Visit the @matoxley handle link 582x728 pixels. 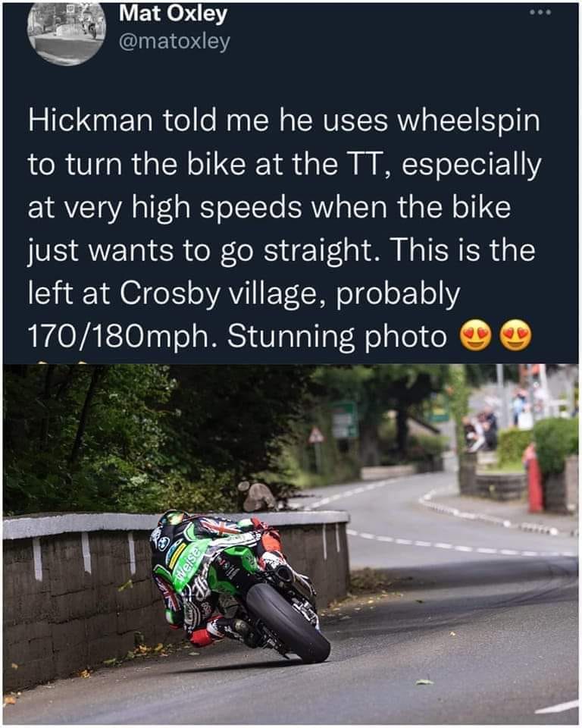tap(174, 42)
